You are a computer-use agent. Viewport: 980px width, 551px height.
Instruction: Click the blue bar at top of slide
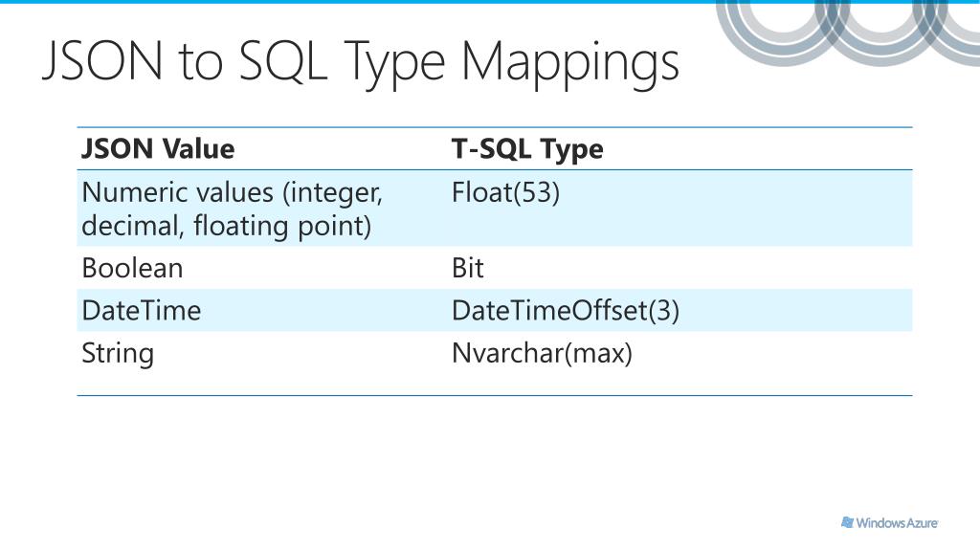coord(490,2)
